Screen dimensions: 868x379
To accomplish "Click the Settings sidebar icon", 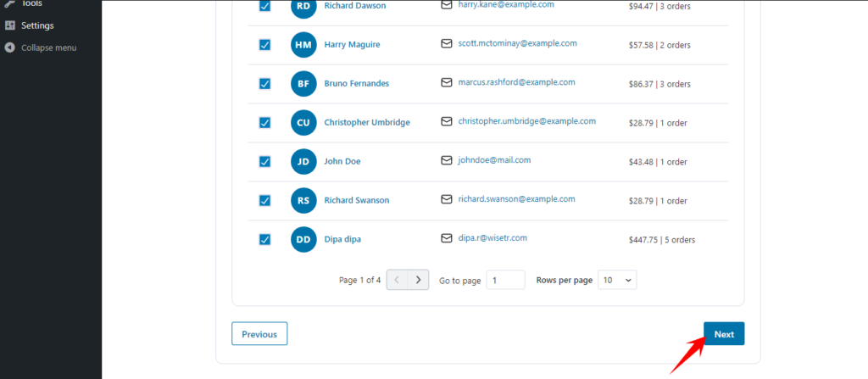I will click(x=9, y=25).
